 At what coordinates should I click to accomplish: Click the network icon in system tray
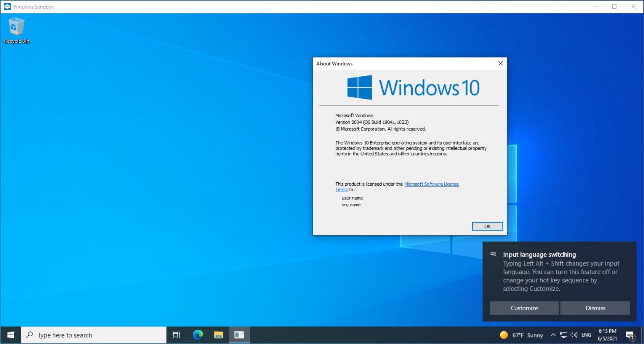pyautogui.click(x=563, y=335)
